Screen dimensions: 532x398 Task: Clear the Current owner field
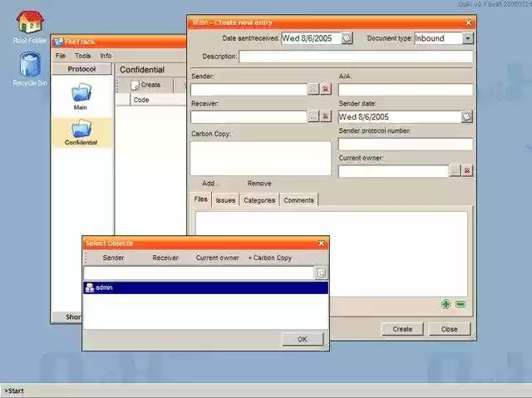pos(467,171)
